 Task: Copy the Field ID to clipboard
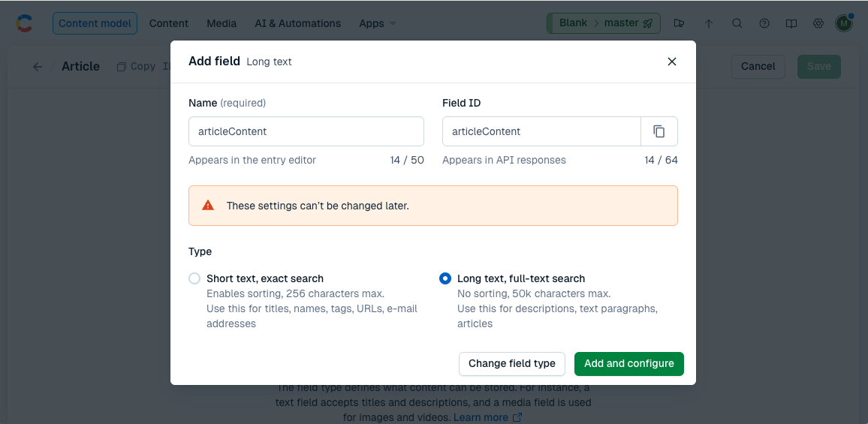659,131
